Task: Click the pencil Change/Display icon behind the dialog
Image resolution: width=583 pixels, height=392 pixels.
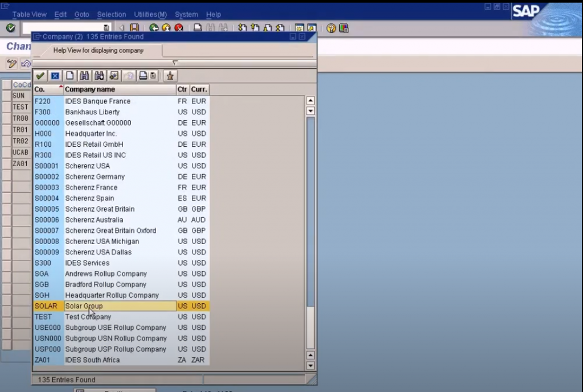Action: pyautogui.click(x=12, y=64)
